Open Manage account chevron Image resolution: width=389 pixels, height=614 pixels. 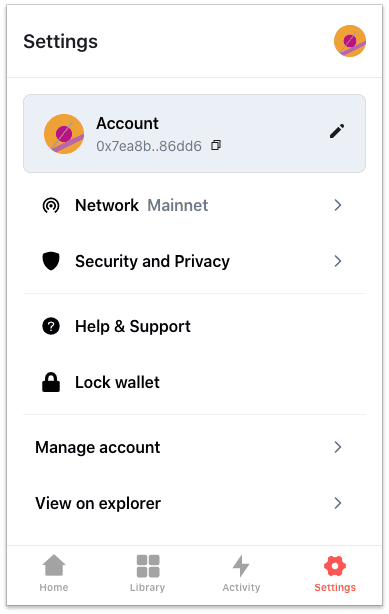click(x=338, y=447)
